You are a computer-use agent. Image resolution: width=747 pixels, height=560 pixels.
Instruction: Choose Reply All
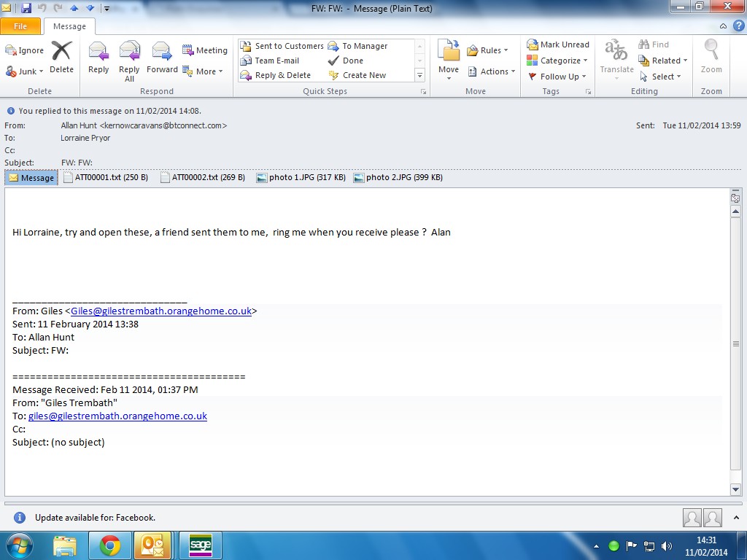129,61
